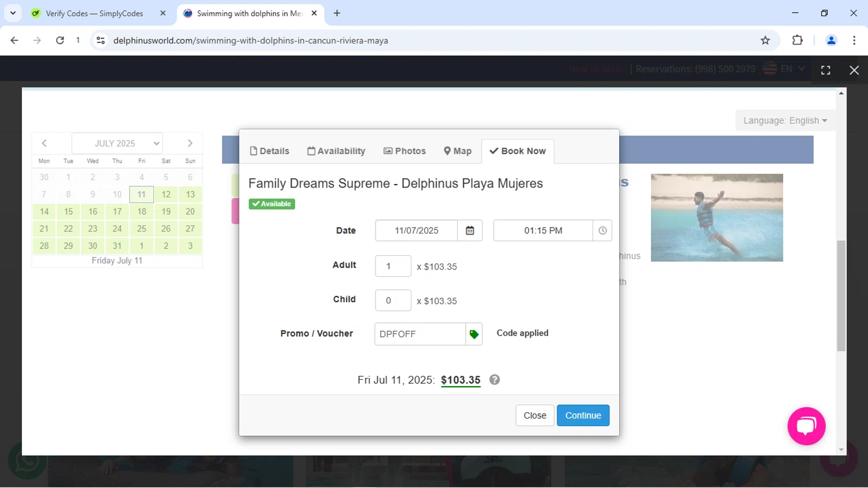
Task: Click the DPFOFF promo code field
Action: point(420,334)
